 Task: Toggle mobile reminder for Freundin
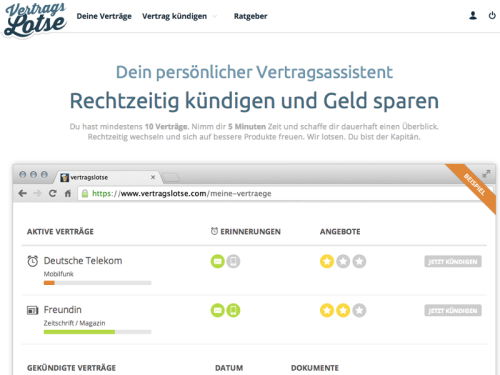pyautogui.click(x=233, y=311)
